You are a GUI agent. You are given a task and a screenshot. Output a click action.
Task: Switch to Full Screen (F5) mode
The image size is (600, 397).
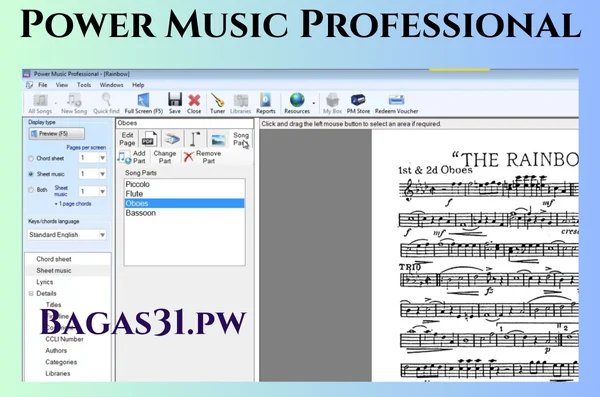[143, 104]
